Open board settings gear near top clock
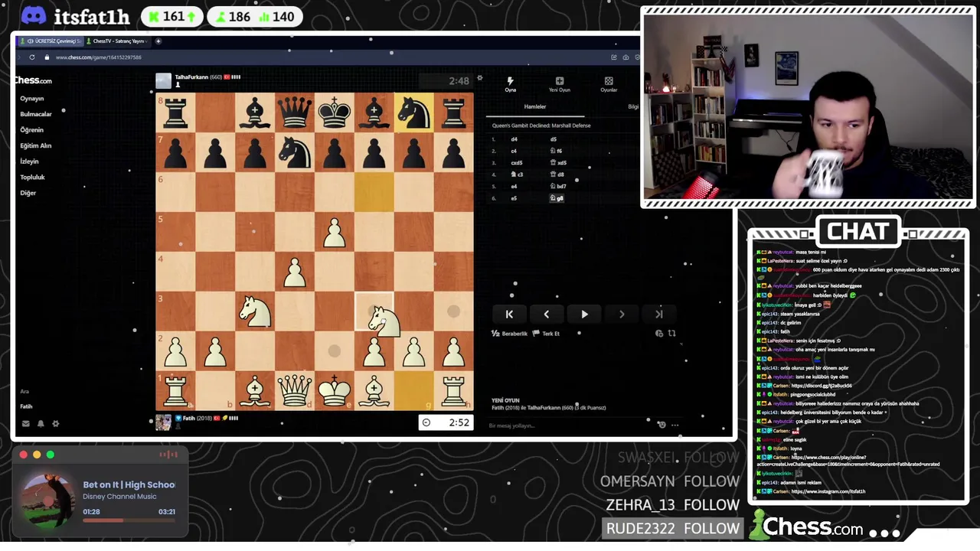980x551 pixels. coord(480,78)
